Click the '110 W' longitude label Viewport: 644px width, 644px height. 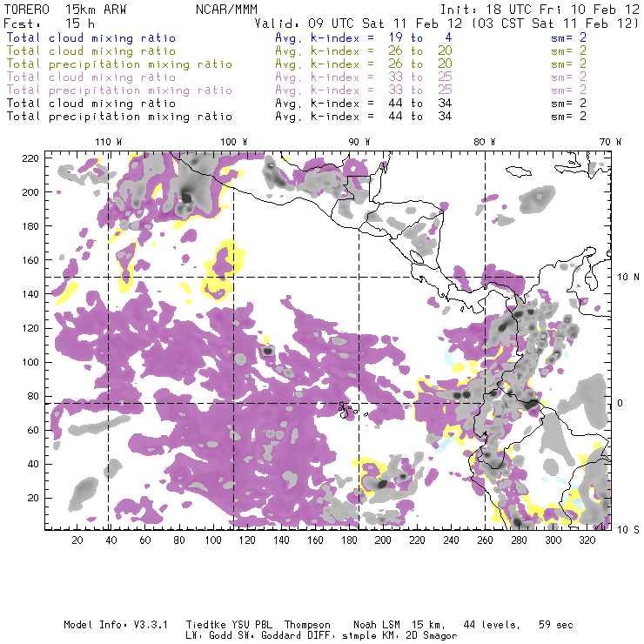[109, 142]
